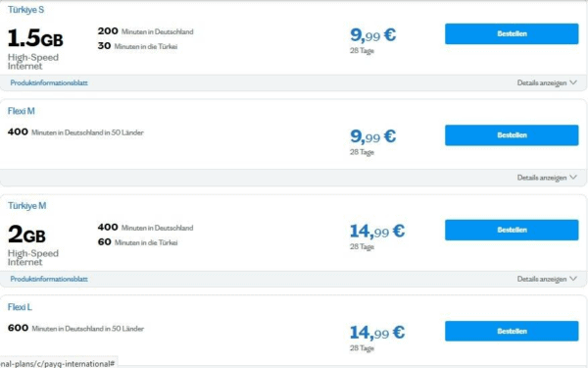This screenshot has width=588, height=368.
Task: Click the 9,99 € price of Türkiye S
Action: [x=372, y=35]
